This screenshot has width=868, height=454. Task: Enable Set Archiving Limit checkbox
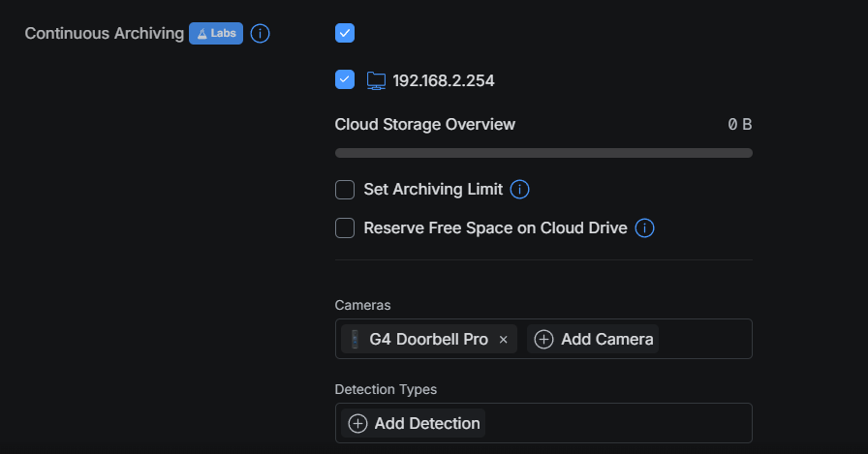[x=345, y=190]
